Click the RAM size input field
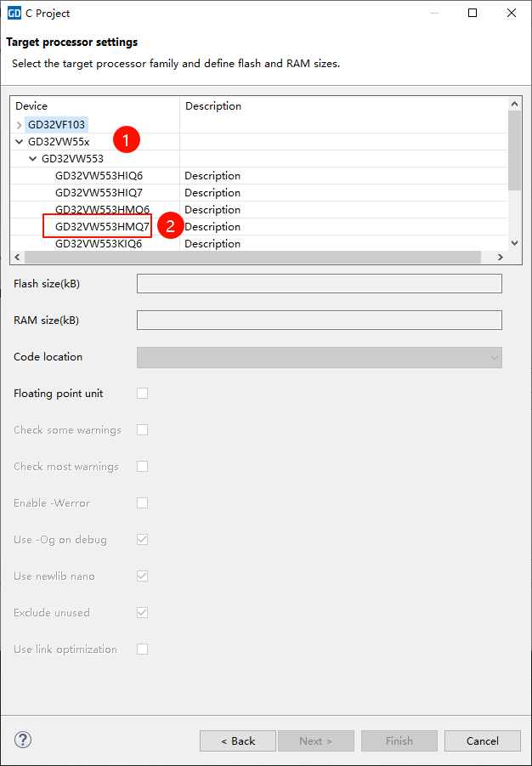 (x=319, y=321)
